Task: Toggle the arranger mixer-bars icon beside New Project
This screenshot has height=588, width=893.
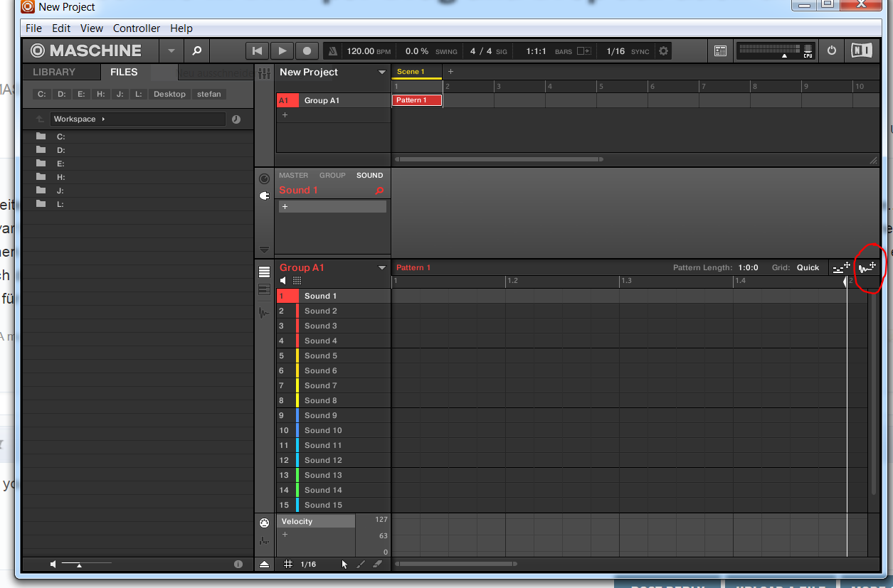Action: tap(265, 73)
